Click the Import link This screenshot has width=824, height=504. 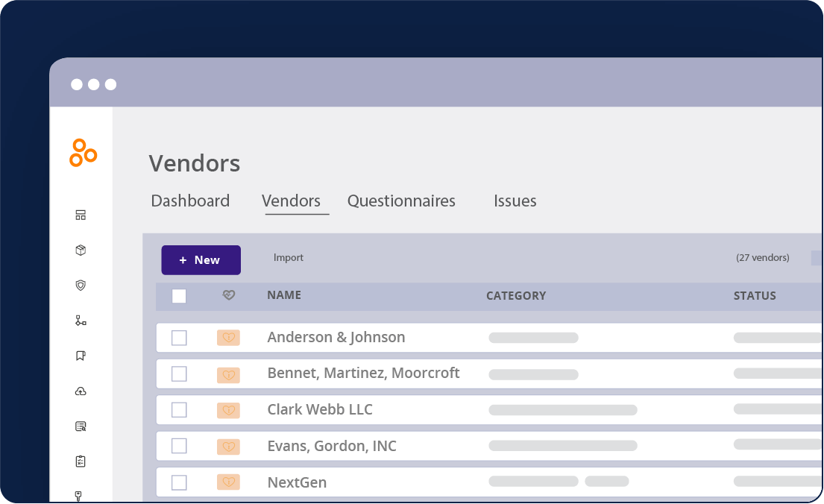click(289, 258)
